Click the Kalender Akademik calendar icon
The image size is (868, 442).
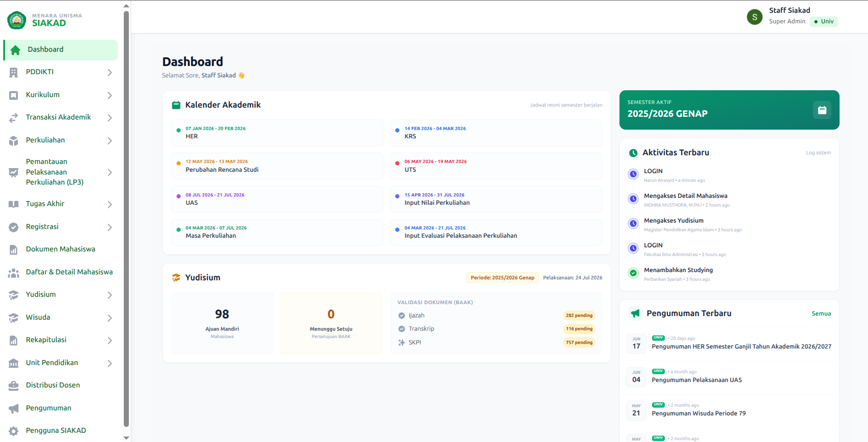click(176, 105)
